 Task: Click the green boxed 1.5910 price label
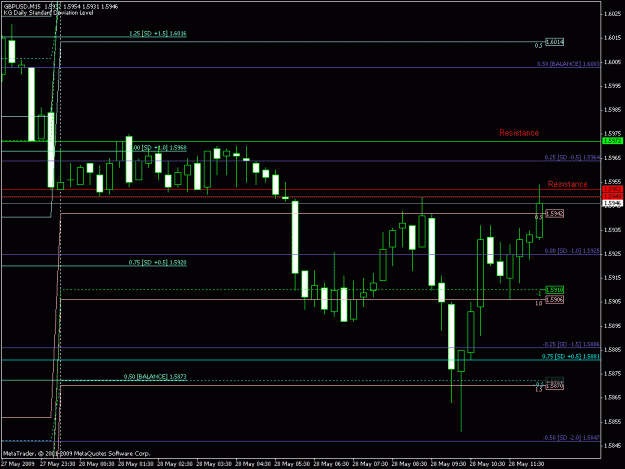click(554, 290)
